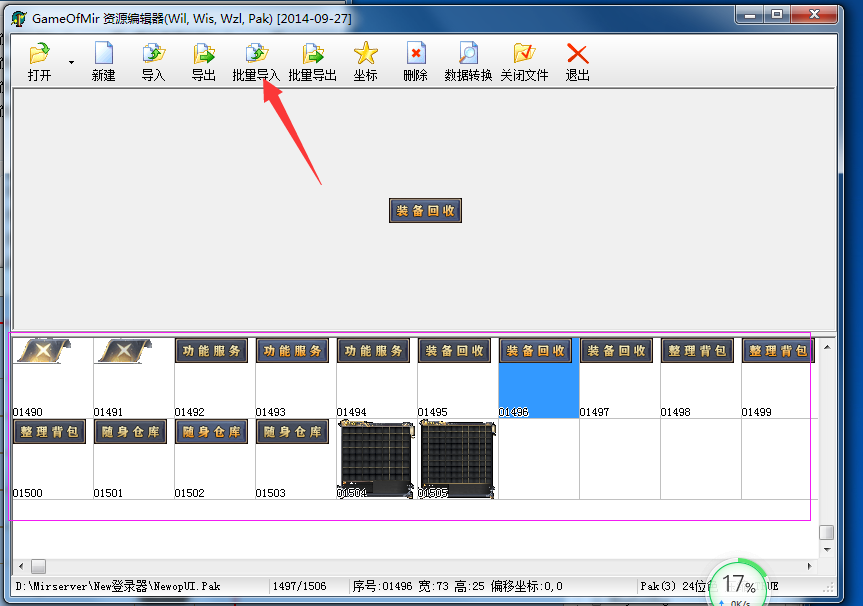Expand the dropdown arrow next to 打开
The width and height of the screenshot is (863, 606).
pyautogui.click(x=71, y=63)
